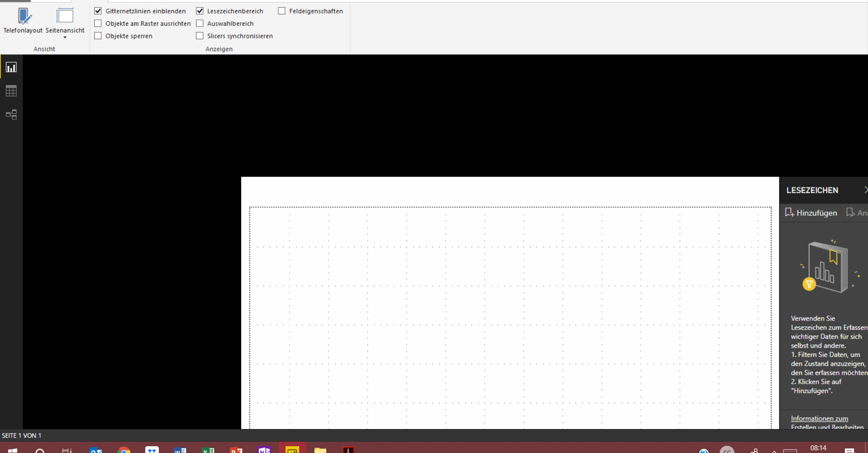Image resolution: width=868 pixels, height=453 pixels.
Task: Open Dropbox from the taskbar
Action: 152,450
